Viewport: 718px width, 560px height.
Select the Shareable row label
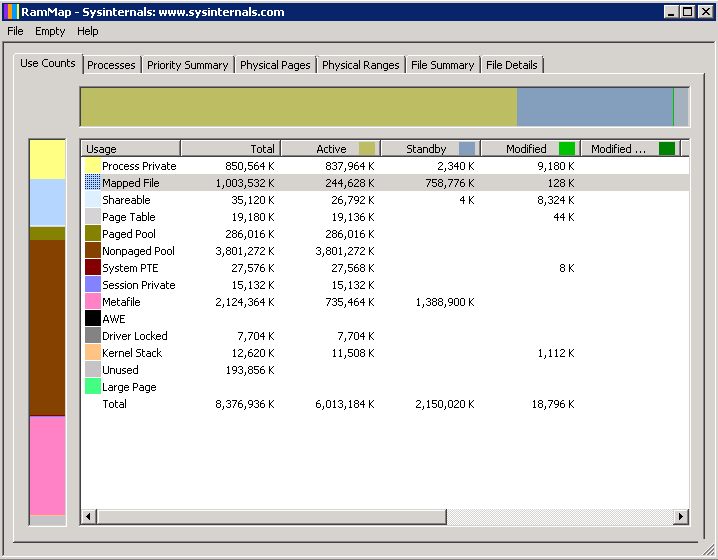click(126, 200)
